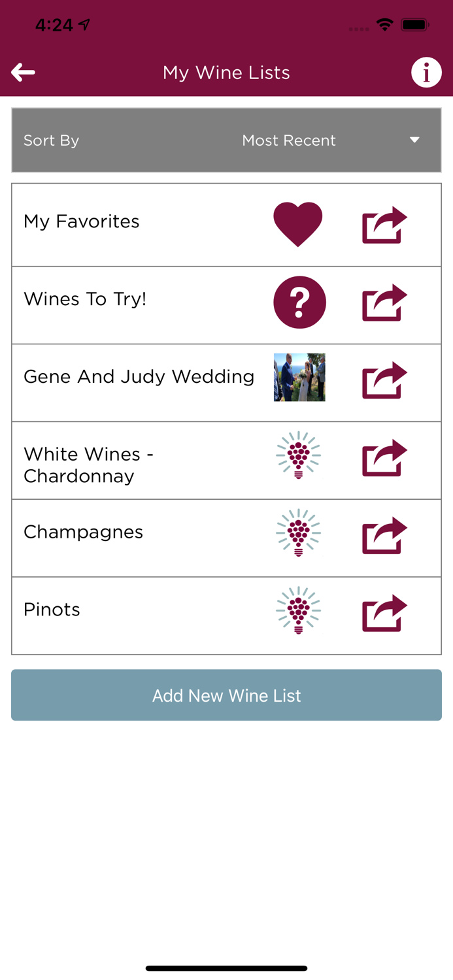Tap the wedding photo thumbnail
Viewport: 453px width, 980px height.
(x=299, y=378)
